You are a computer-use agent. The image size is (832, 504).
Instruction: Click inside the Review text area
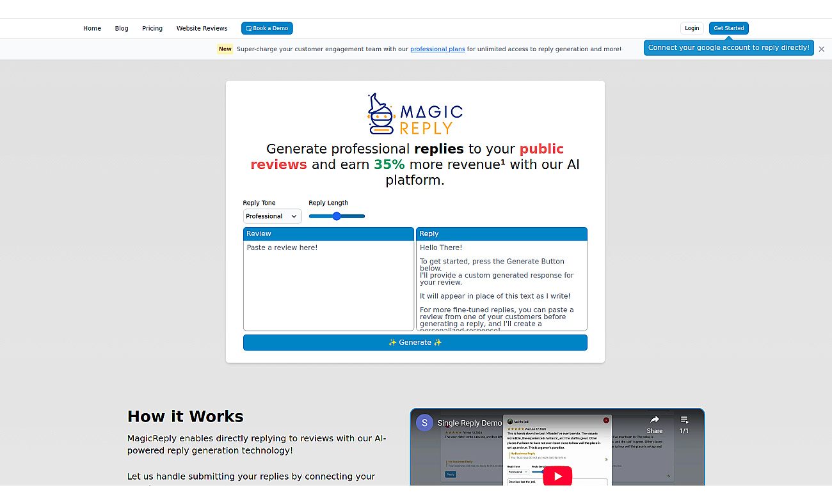pyautogui.click(x=328, y=285)
